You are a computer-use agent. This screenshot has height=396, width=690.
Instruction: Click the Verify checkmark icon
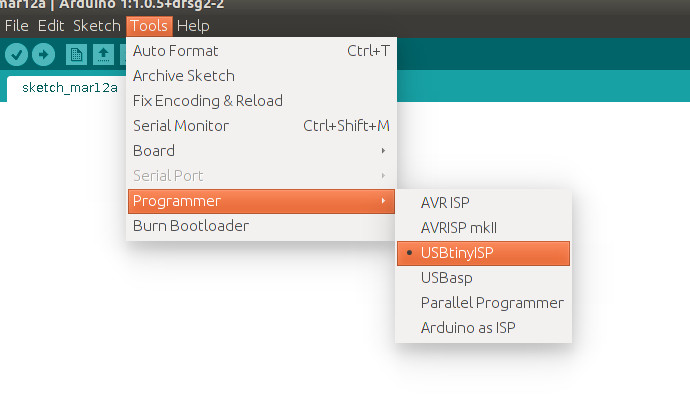(x=17, y=55)
